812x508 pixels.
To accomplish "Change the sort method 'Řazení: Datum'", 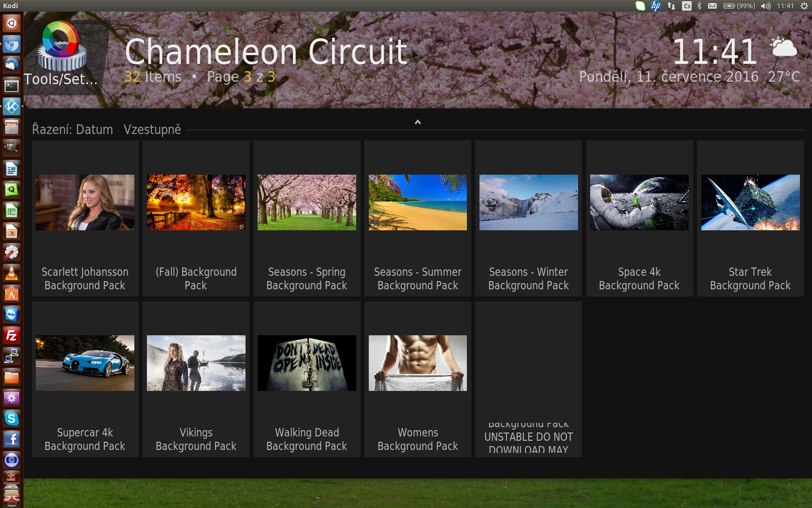I will [72, 130].
